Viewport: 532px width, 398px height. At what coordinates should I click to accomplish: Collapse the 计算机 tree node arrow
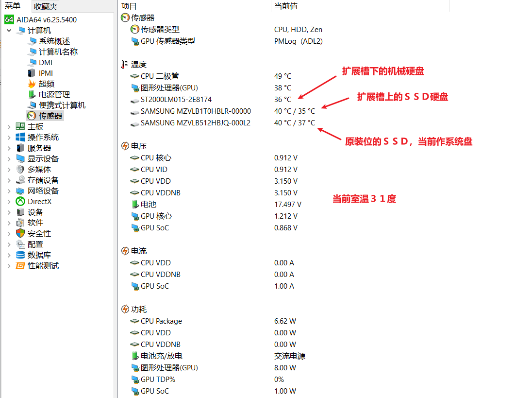point(9,31)
